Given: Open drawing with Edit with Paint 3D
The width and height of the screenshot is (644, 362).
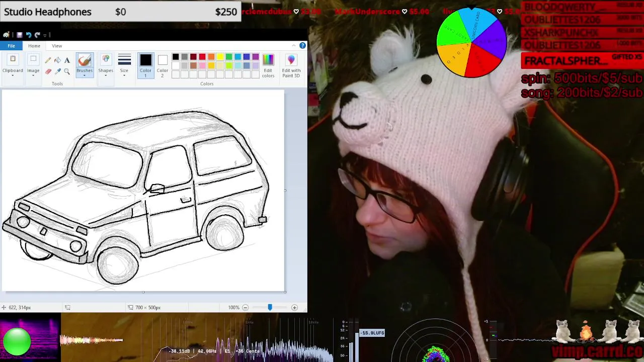Looking at the screenshot, I should [291, 65].
